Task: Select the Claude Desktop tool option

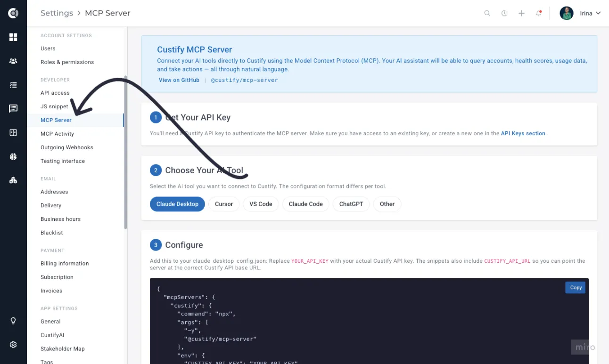Action: click(177, 204)
